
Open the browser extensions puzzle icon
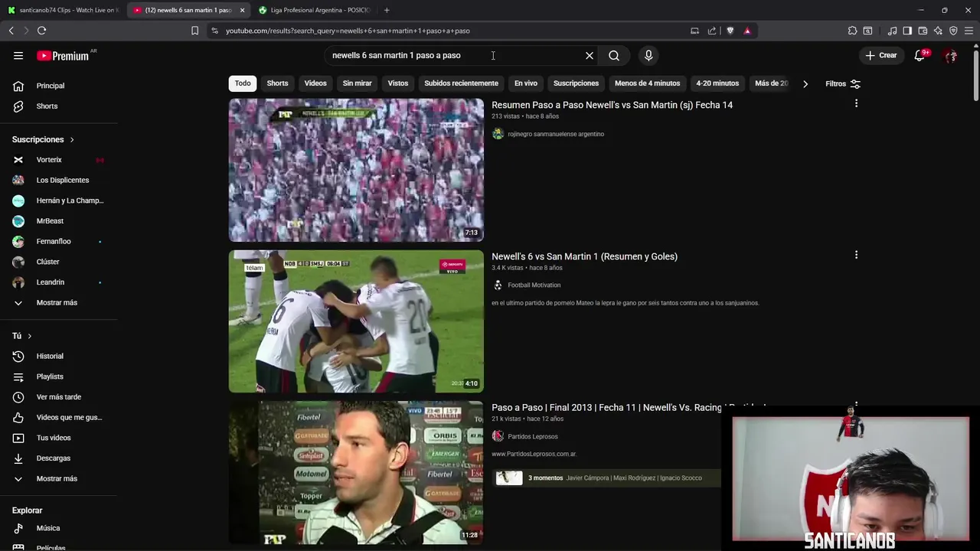click(x=852, y=31)
